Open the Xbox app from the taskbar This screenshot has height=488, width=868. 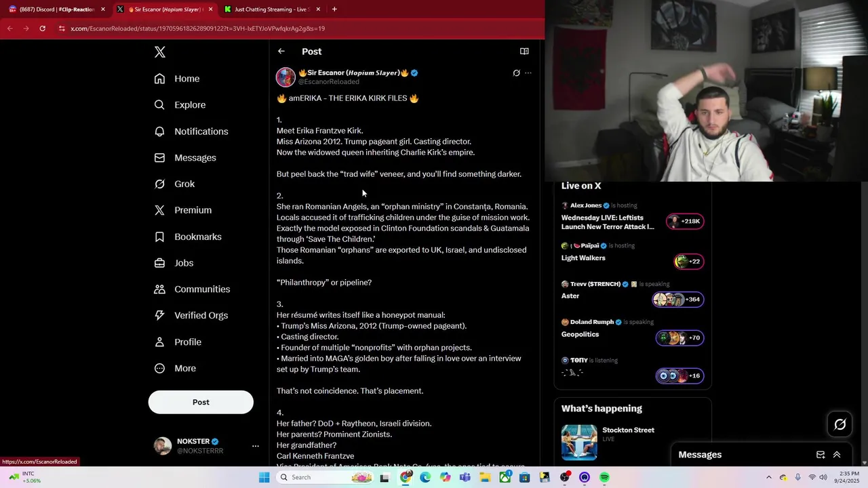point(505,477)
